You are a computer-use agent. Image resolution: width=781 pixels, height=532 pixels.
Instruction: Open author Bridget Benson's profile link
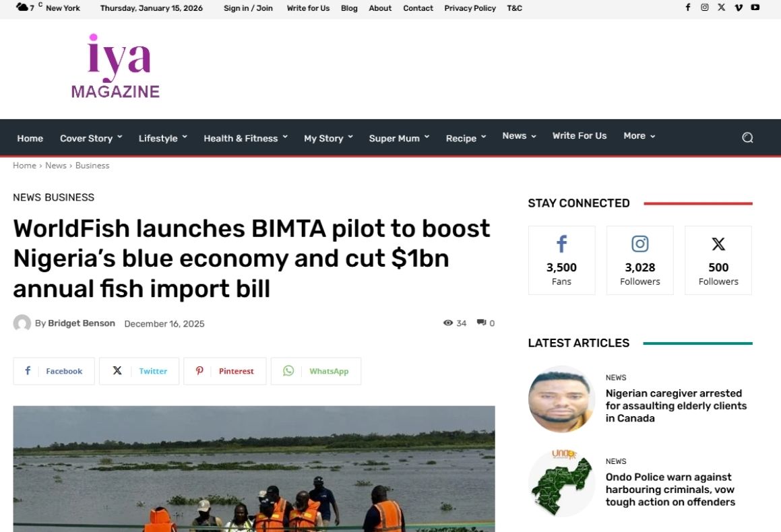pos(81,323)
